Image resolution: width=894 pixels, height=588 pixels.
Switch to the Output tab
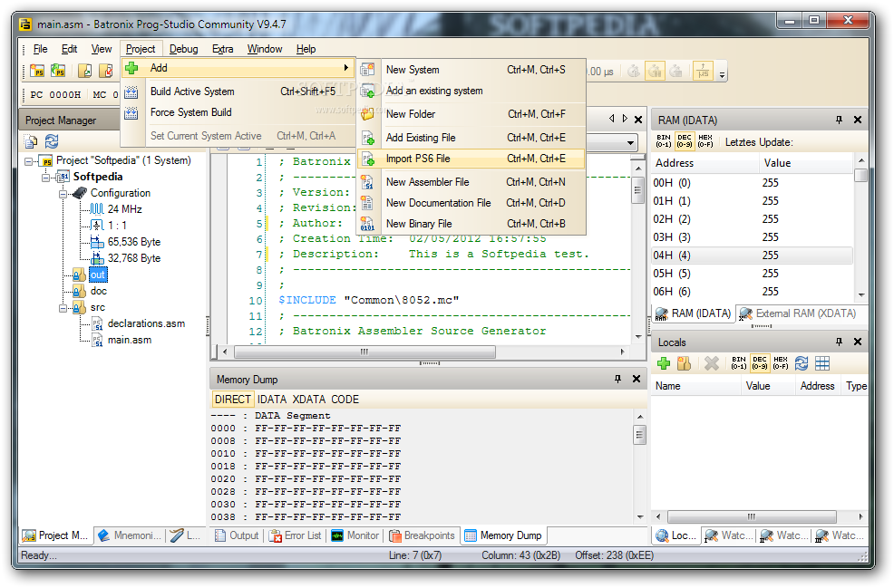237,535
